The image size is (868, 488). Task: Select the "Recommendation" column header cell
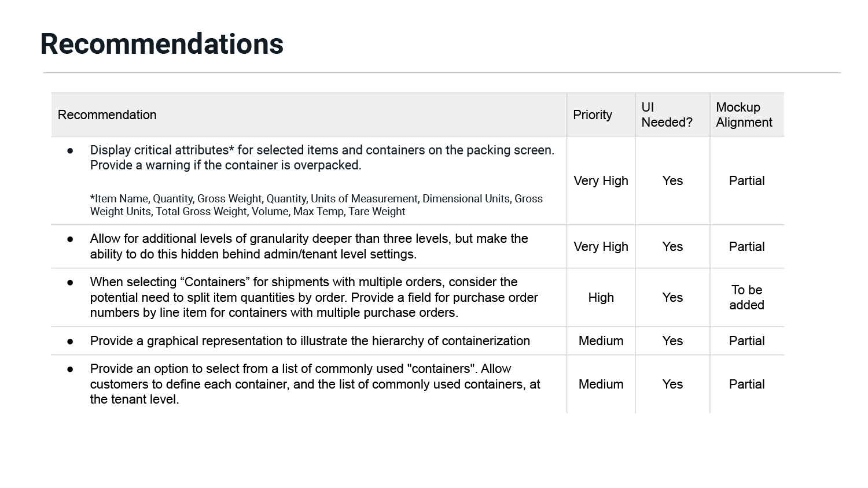107,114
